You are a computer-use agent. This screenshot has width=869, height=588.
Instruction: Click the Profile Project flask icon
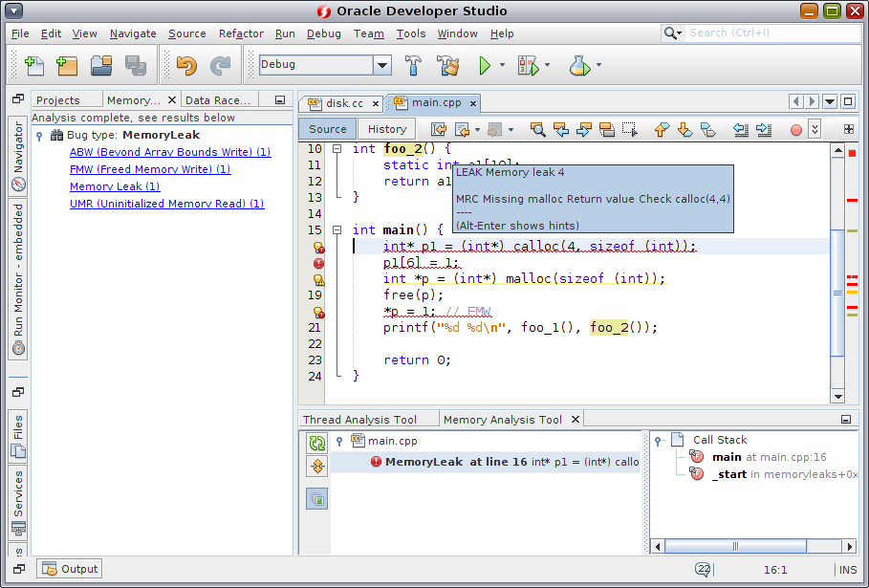point(577,65)
